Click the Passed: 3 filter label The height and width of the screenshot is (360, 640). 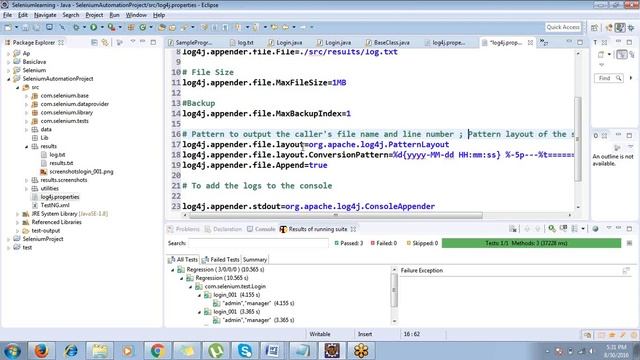pos(349,243)
